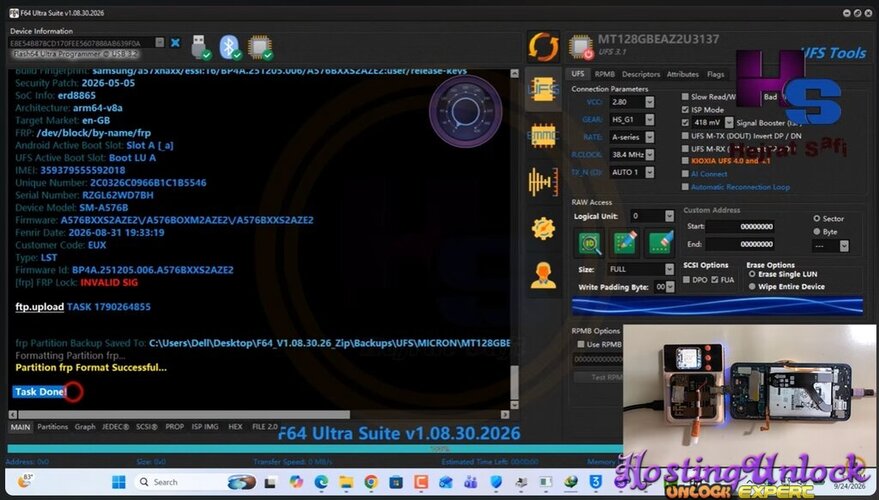Screen dimensions: 879x500
Task: Select the Byte radio button
Action: click(817, 232)
